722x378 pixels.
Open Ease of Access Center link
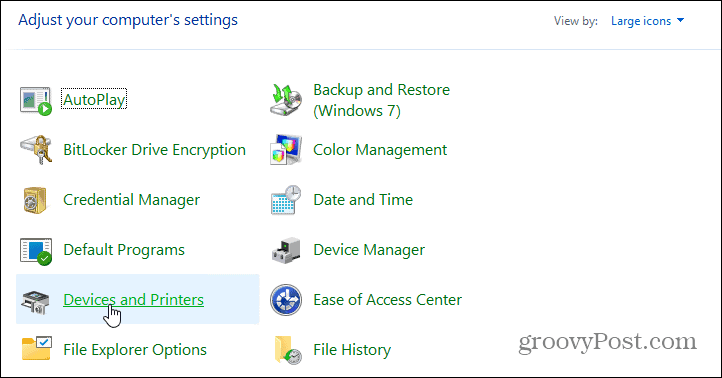click(387, 300)
